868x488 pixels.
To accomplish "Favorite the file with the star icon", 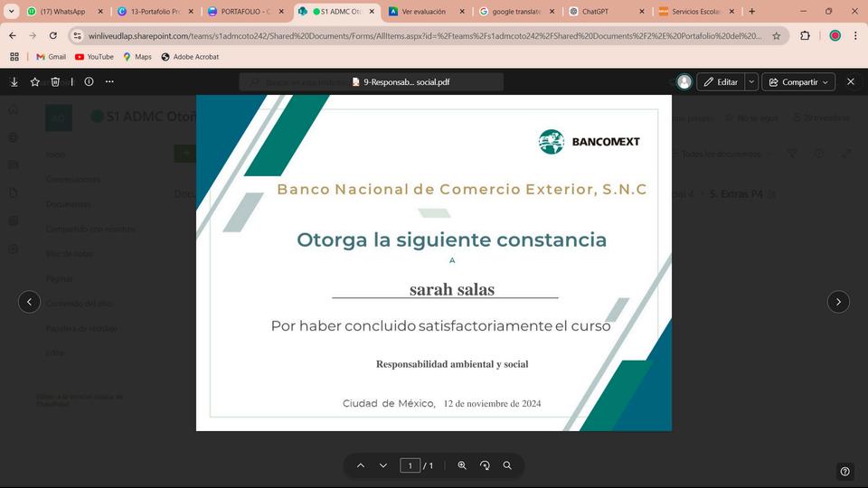I will (35, 82).
